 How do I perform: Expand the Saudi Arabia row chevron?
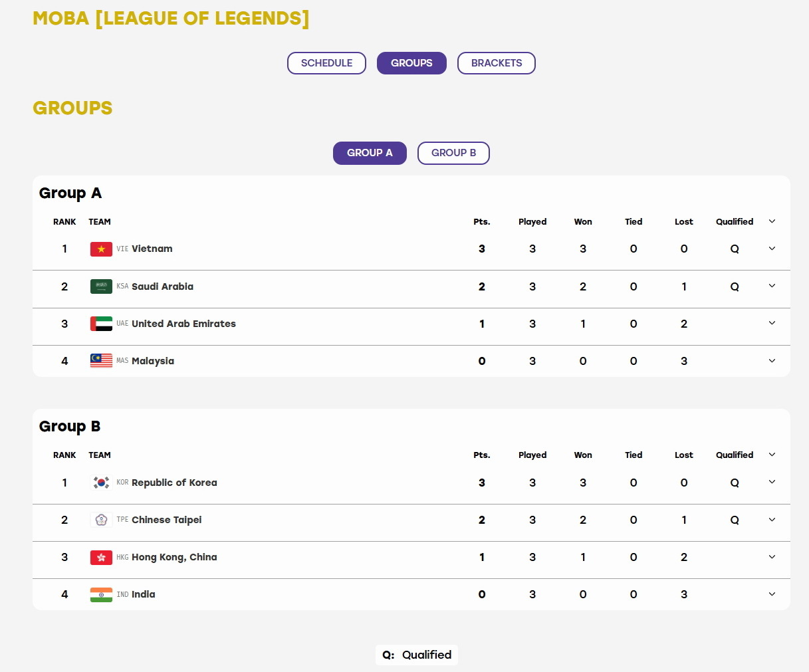[772, 286]
